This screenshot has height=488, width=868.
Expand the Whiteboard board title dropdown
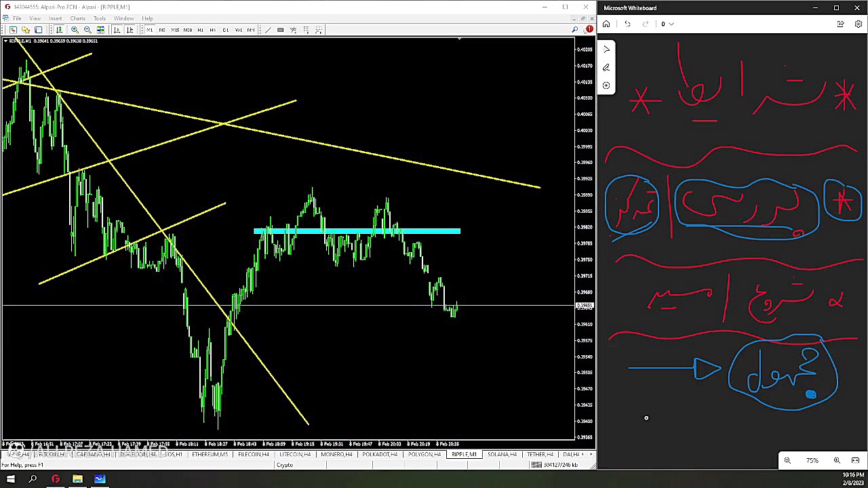pyautogui.click(x=671, y=24)
